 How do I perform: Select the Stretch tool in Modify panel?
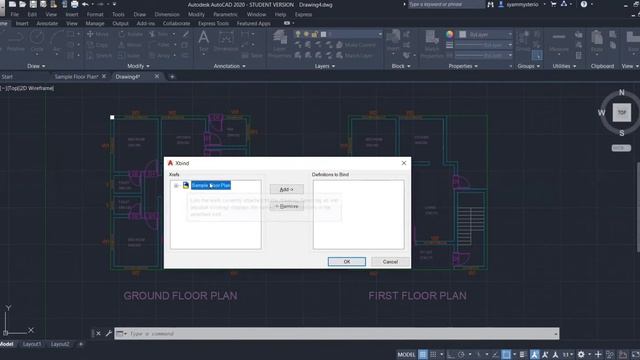[99, 56]
